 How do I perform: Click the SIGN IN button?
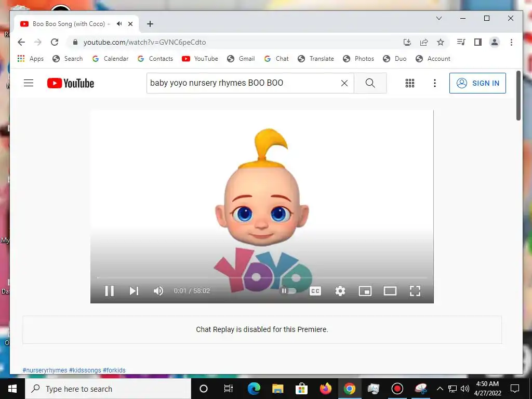point(477,83)
